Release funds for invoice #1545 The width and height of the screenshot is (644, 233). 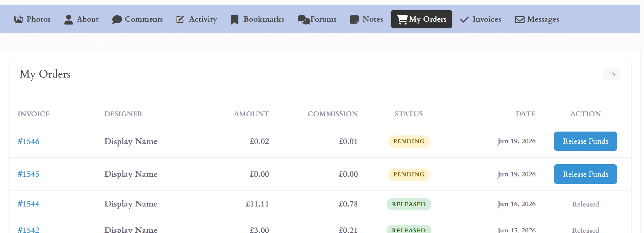(585, 174)
